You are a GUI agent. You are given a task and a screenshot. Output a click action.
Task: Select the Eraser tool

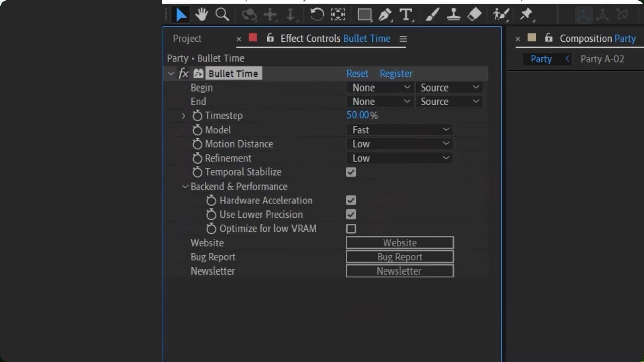pos(474,15)
